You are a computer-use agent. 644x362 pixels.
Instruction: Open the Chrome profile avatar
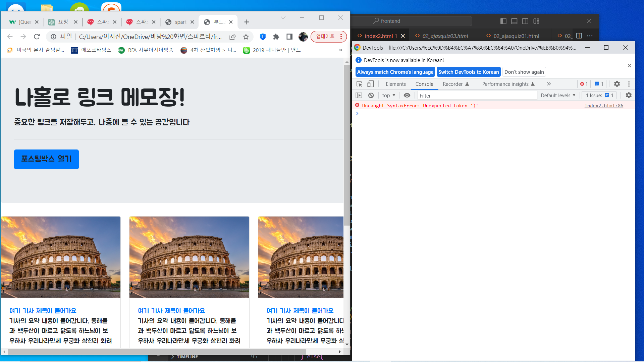pos(303,37)
